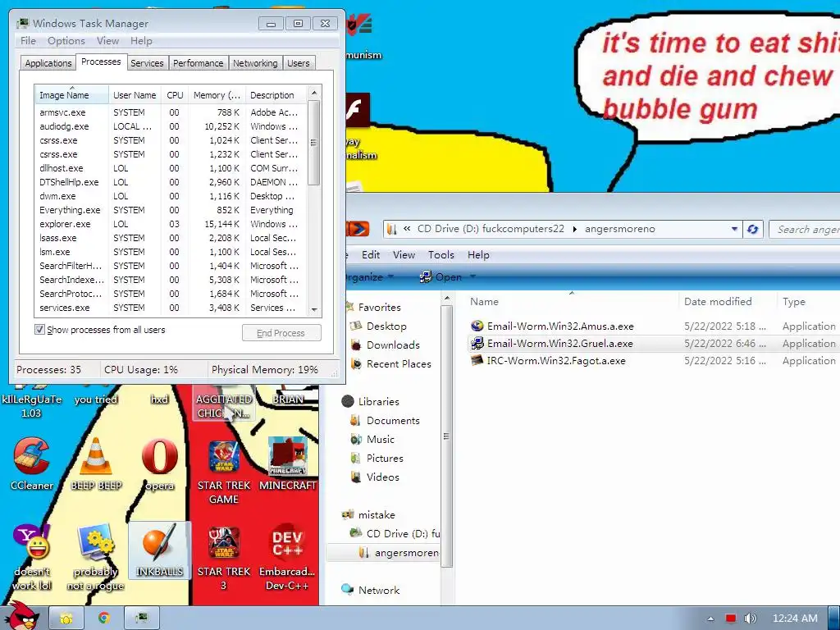The height and width of the screenshot is (630, 840).
Task: Open Task Manager Options menu
Action: [66, 41]
